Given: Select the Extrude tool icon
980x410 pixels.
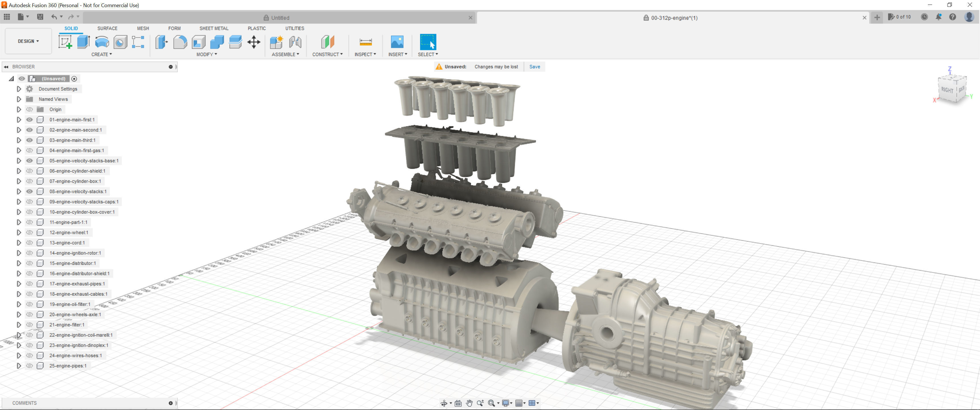Looking at the screenshot, I should click(83, 42).
